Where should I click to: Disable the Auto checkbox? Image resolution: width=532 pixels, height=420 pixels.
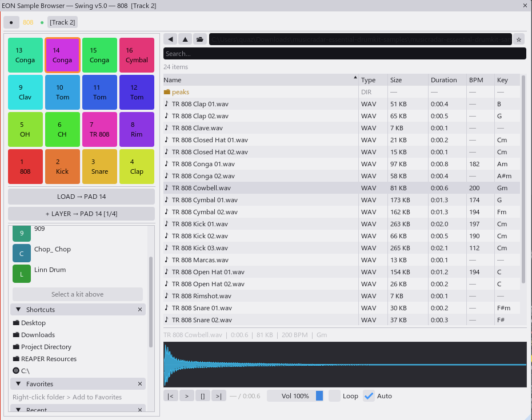coord(369,396)
